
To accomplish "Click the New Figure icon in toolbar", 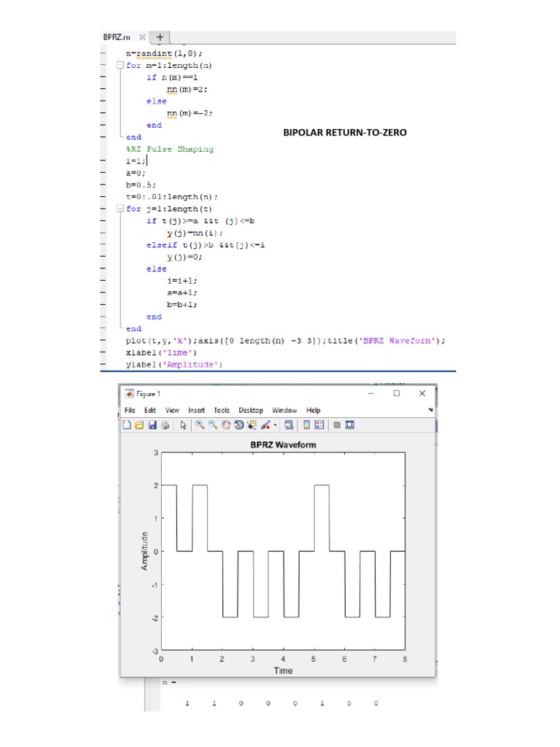I will pos(128,425).
